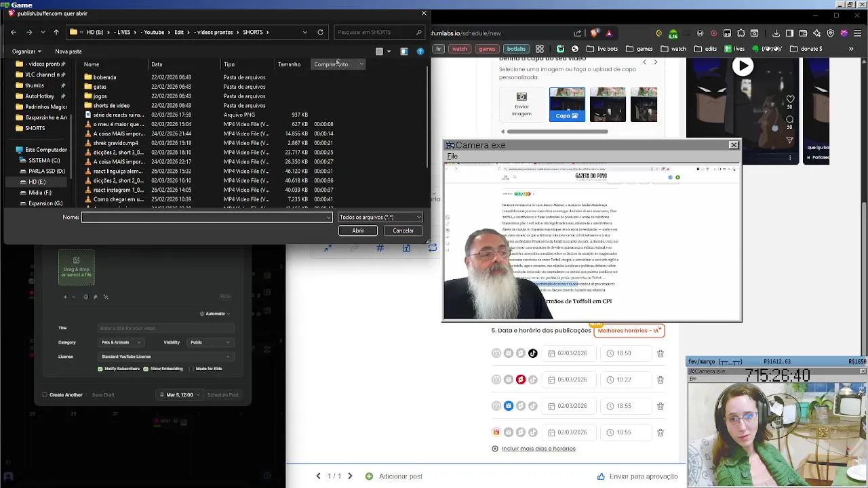
Task: Show more bookmarks chevron
Action: tap(851, 49)
